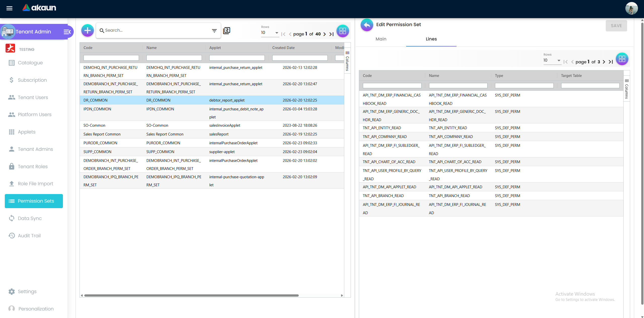Open the hamburger menu in top bar
The width and height of the screenshot is (644, 318).
click(x=9, y=8)
